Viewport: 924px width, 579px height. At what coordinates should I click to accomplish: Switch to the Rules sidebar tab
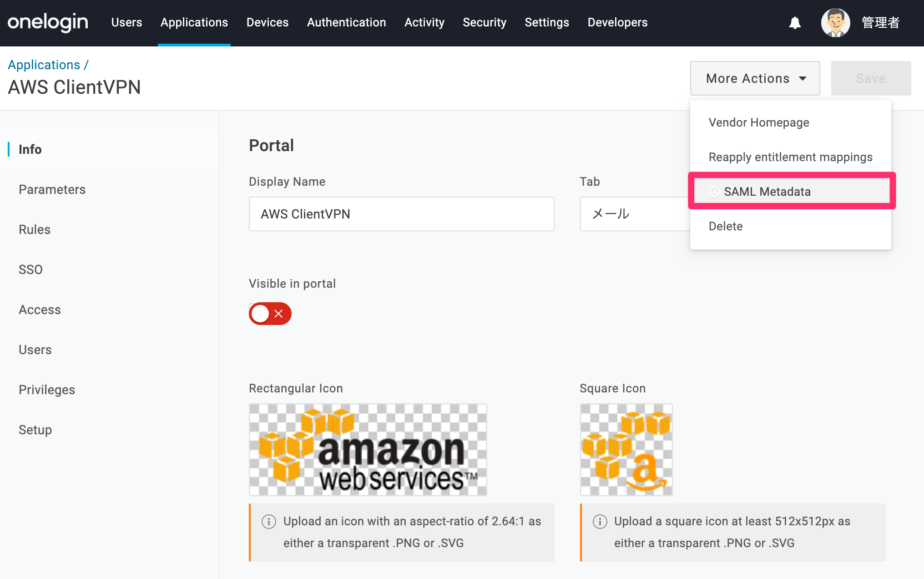(109, 229)
